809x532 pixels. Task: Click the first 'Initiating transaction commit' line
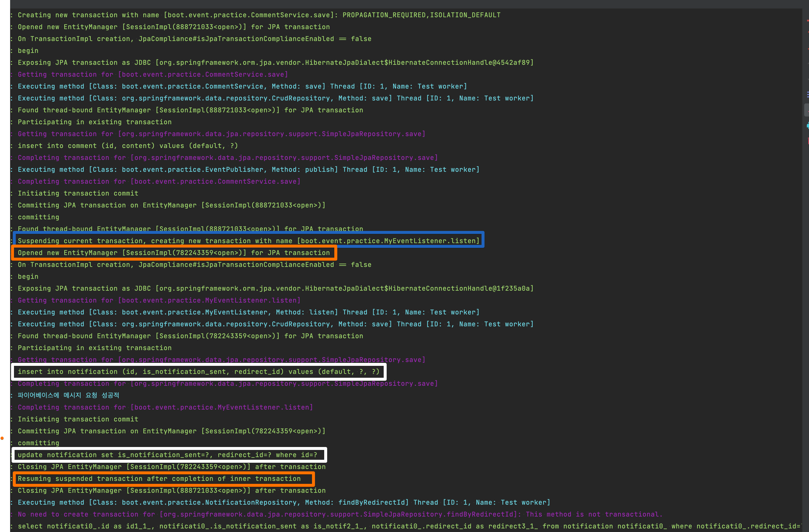click(78, 193)
